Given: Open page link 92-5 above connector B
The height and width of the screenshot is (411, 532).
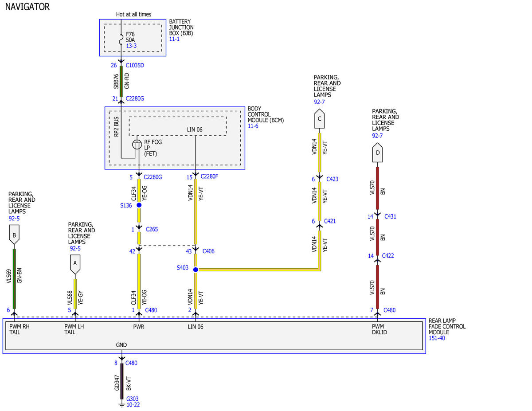Looking at the screenshot, I should point(14,219).
